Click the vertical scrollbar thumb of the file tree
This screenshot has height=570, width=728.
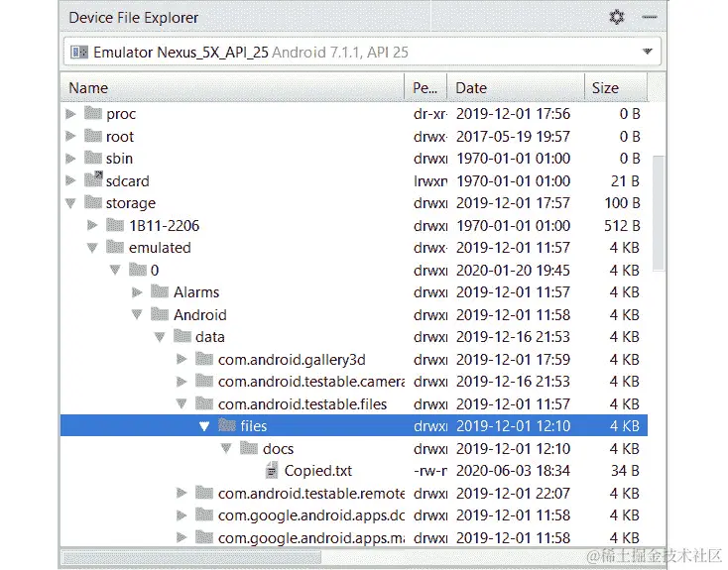[x=659, y=212]
